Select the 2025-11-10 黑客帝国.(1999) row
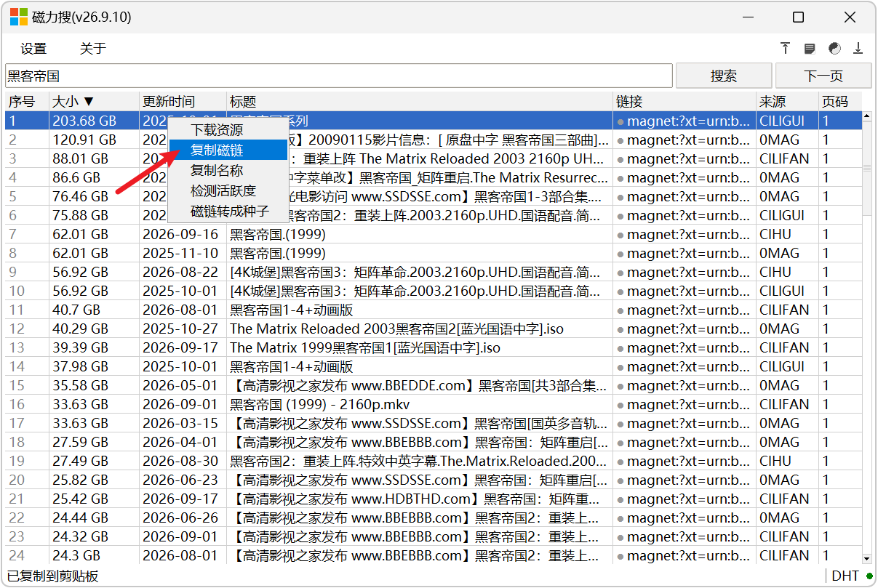 [x=434, y=253]
